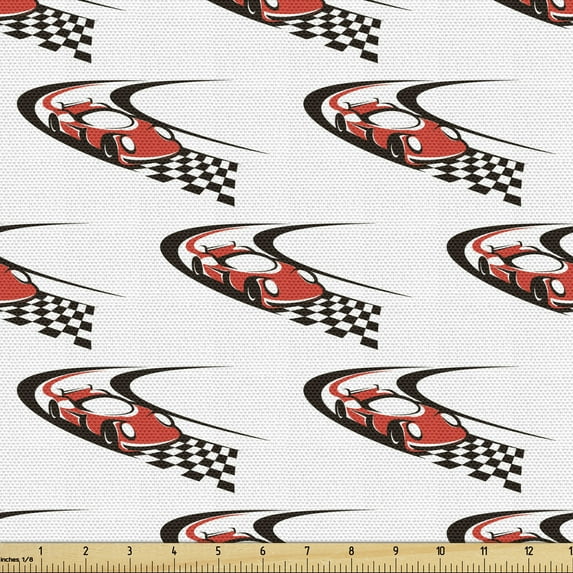Click the number 9 on the ruler

[x=396, y=551]
